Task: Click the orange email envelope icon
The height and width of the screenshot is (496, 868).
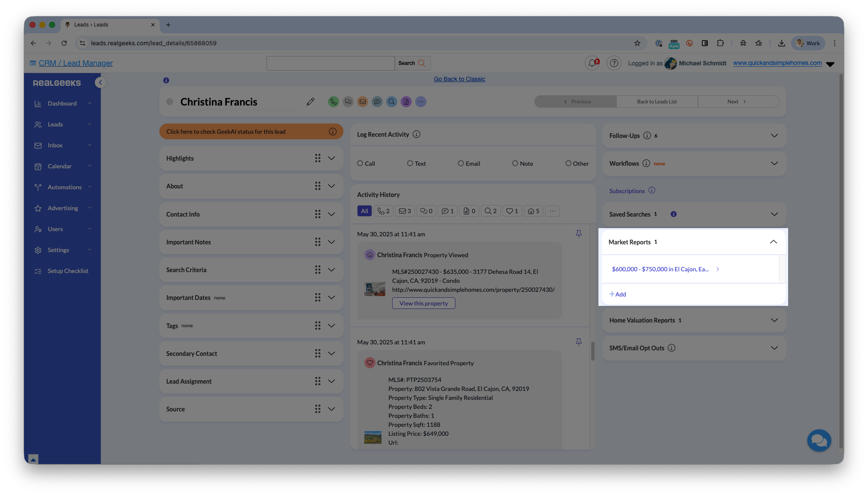Action: coord(362,102)
